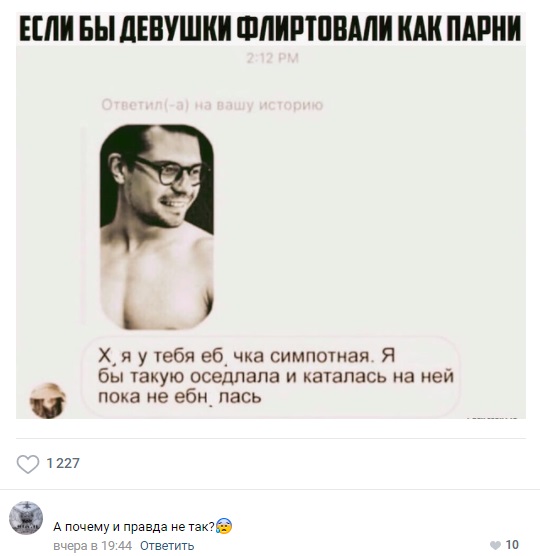Select comment text А почему и правда не так?
The width and height of the screenshot is (540, 556).
point(134,527)
